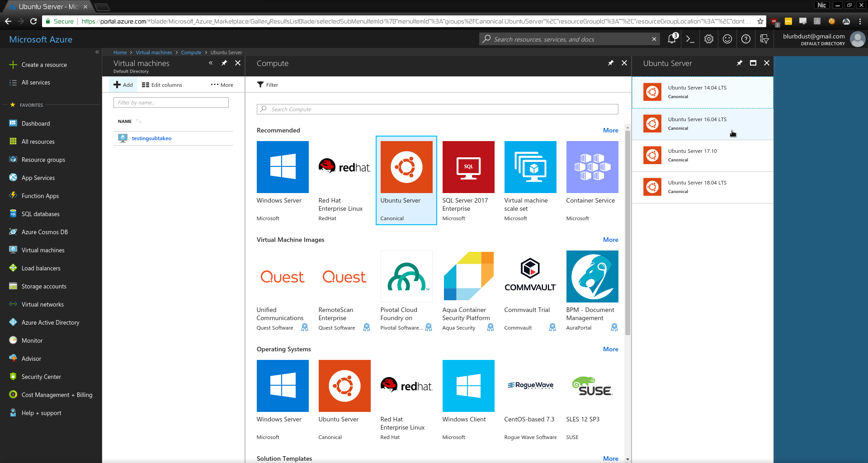868x463 pixels.
Task: Click the Home breadcrumb link
Action: (x=120, y=52)
